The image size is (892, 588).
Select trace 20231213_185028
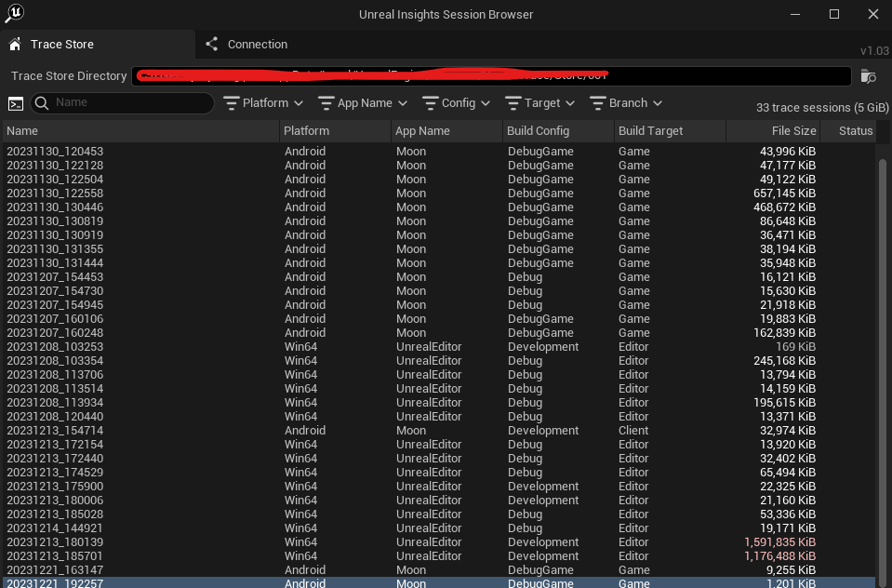click(439, 514)
